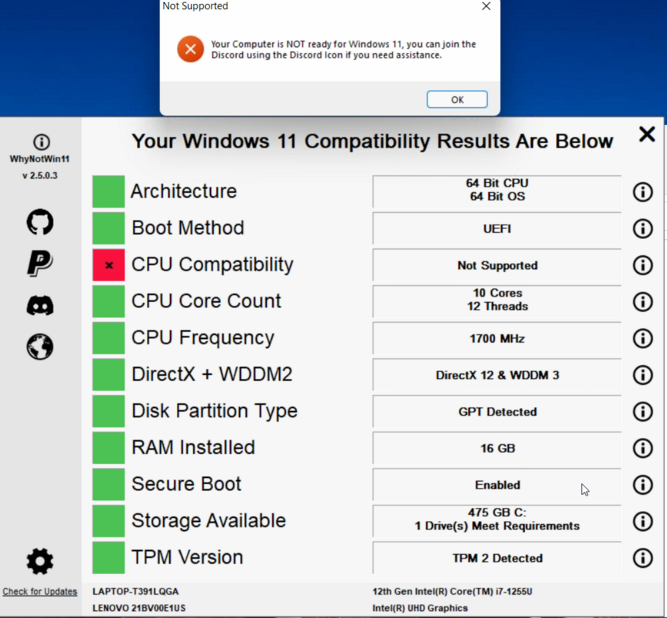
Task: Open the PayPal donation icon
Action: (x=40, y=263)
